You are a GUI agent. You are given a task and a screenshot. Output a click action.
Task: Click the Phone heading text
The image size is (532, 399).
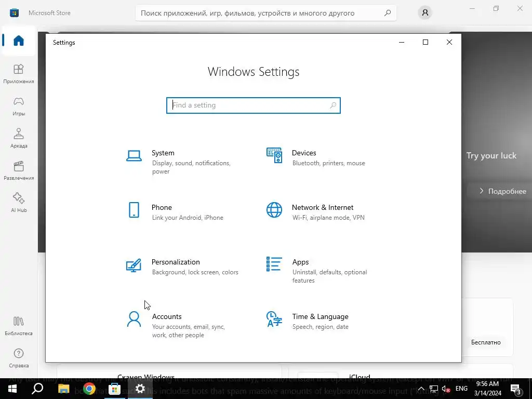[162, 207]
